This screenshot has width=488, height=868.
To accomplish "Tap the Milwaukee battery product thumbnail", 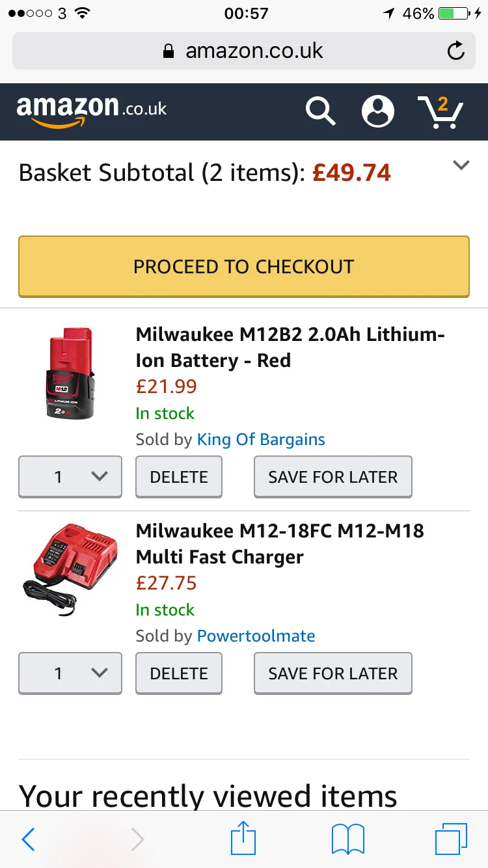I will coord(71,373).
